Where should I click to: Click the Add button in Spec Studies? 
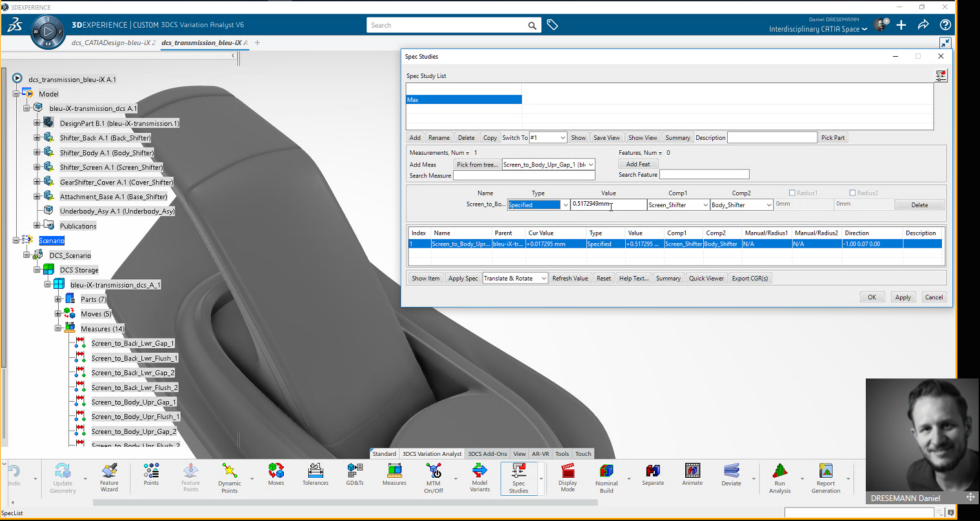(415, 137)
